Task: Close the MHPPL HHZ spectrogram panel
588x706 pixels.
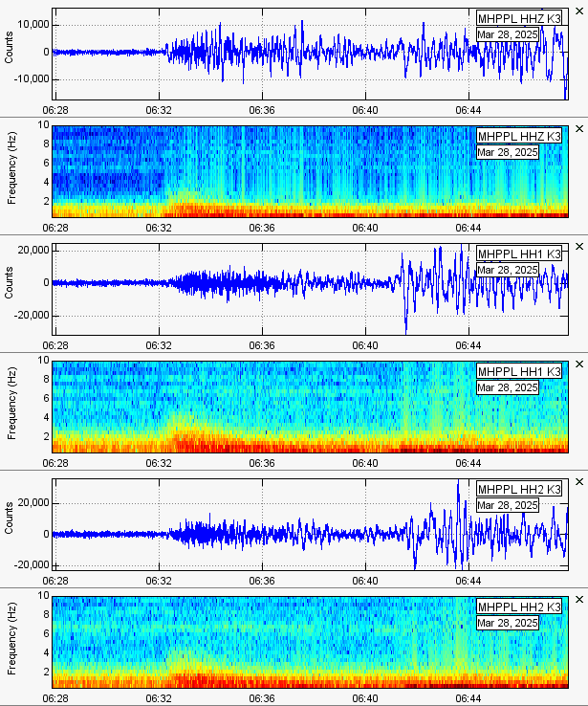Action: (x=578, y=128)
